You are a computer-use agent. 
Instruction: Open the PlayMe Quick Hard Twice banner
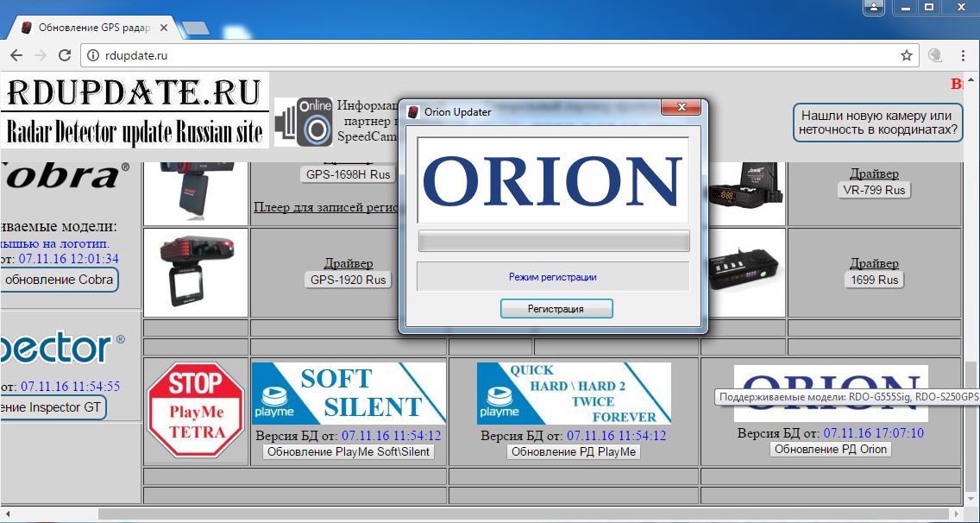(574, 394)
